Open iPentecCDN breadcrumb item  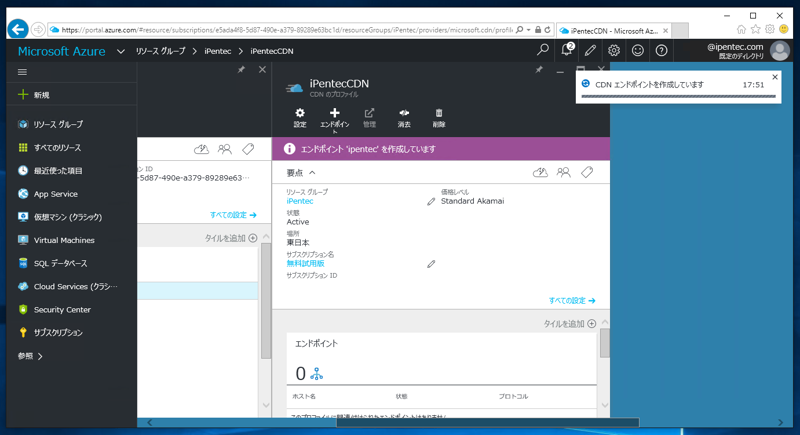[272, 51]
